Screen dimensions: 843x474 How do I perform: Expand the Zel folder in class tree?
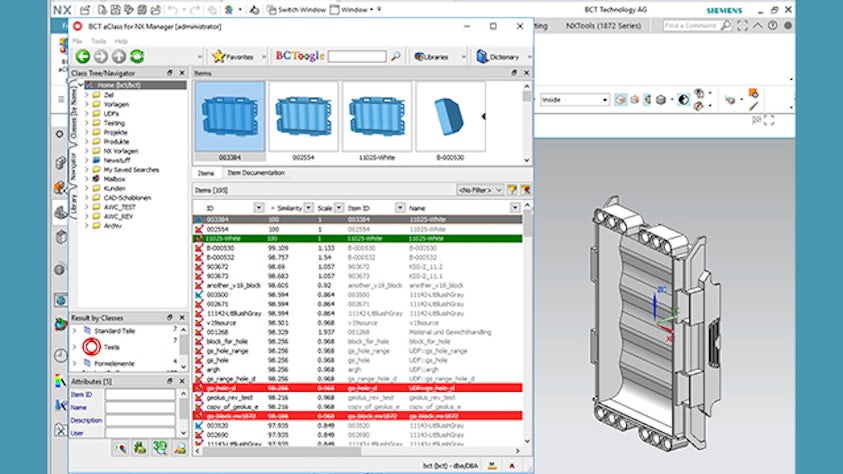pos(87,95)
